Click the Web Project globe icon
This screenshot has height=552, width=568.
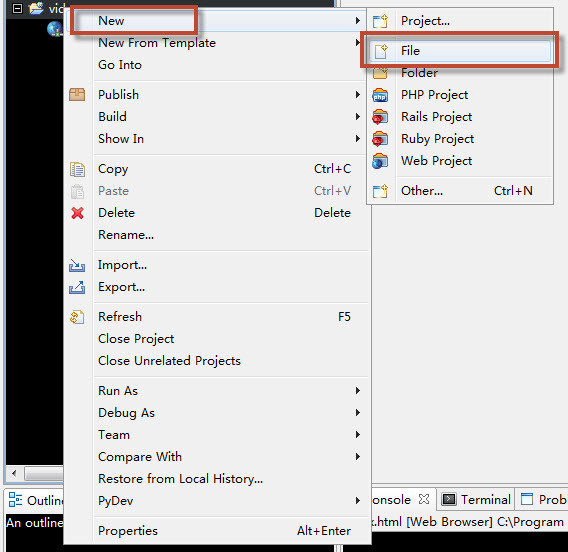380,161
